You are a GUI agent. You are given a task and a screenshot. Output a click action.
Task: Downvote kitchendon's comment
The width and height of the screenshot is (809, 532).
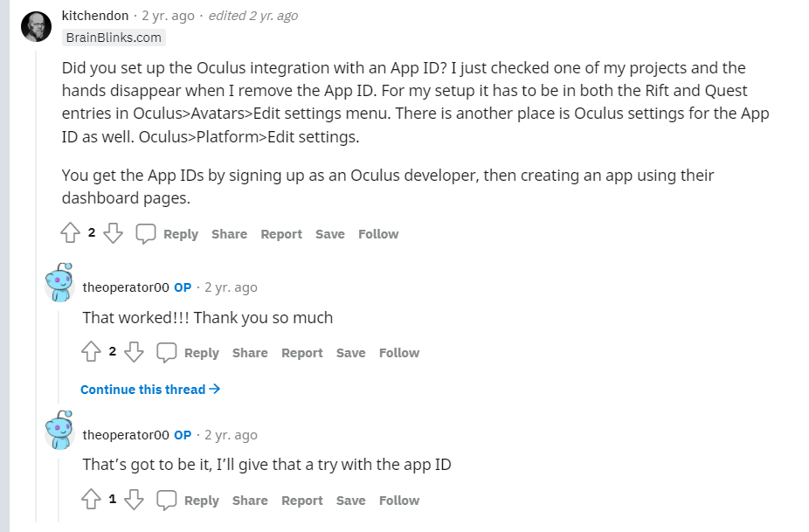[x=113, y=233]
